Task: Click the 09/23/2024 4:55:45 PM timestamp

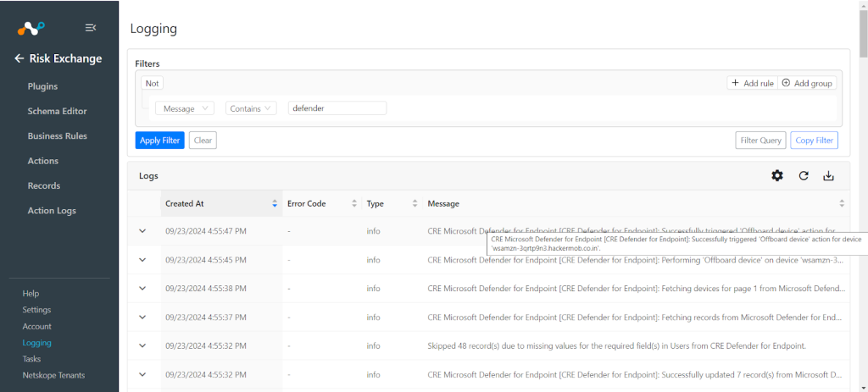Action: point(206,260)
